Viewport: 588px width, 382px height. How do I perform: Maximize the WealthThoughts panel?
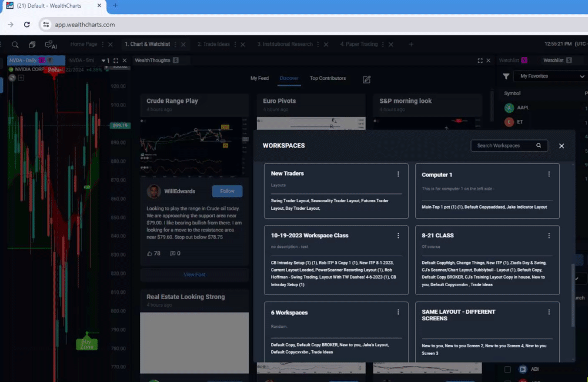click(x=480, y=61)
